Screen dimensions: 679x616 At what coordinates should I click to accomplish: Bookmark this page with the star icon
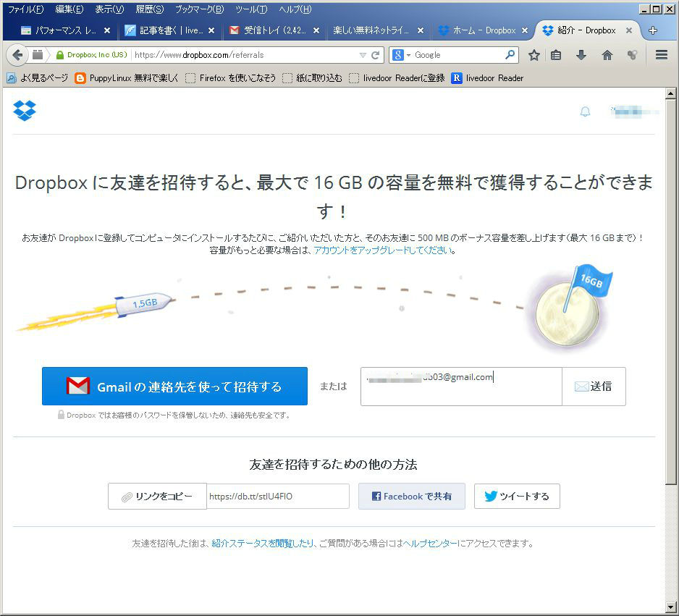point(534,55)
